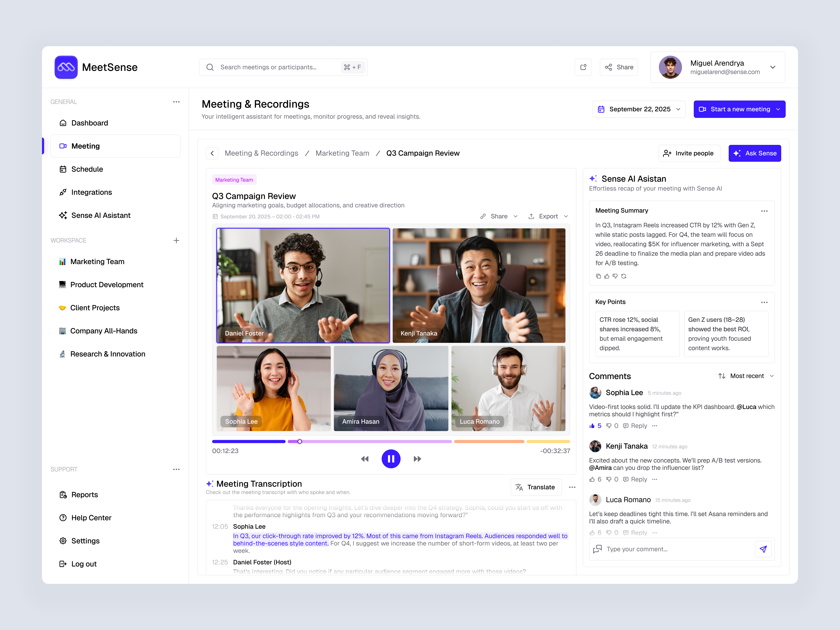The width and height of the screenshot is (840, 630).
Task: Add a new workspace with the plus icon
Action: pyautogui.click(x=177, y=240)
